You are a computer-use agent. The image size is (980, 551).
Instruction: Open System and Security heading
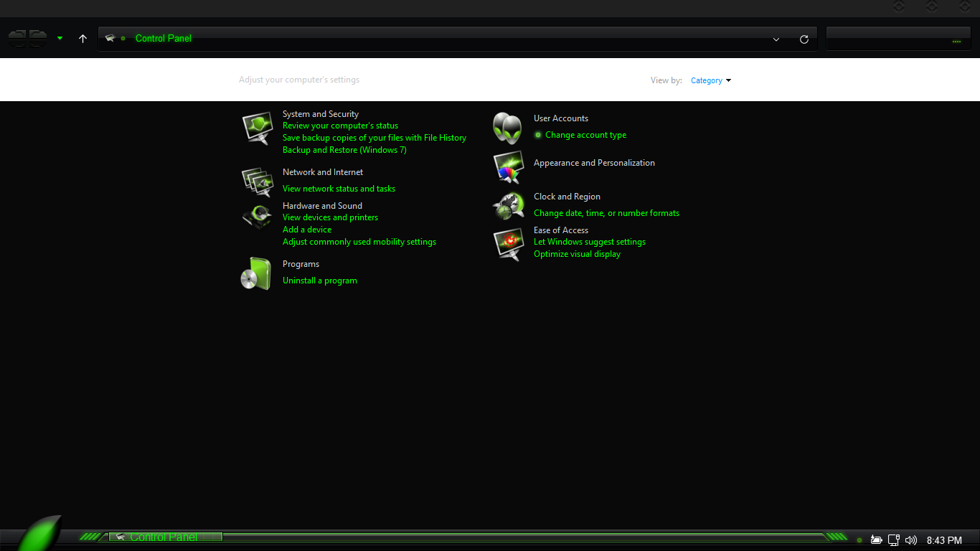pyautogui.click(x=321, y=114)
